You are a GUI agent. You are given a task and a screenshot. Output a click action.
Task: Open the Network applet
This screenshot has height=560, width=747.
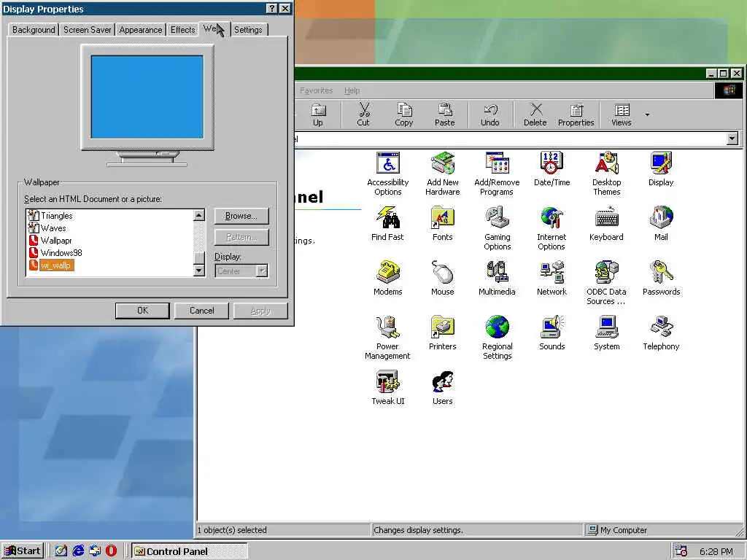point(551,279)
